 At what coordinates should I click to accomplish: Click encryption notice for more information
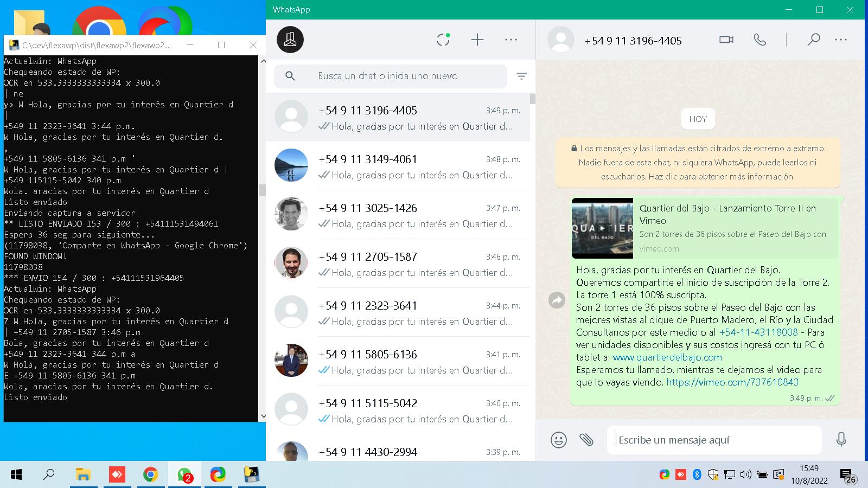click(x=698, y=162)
